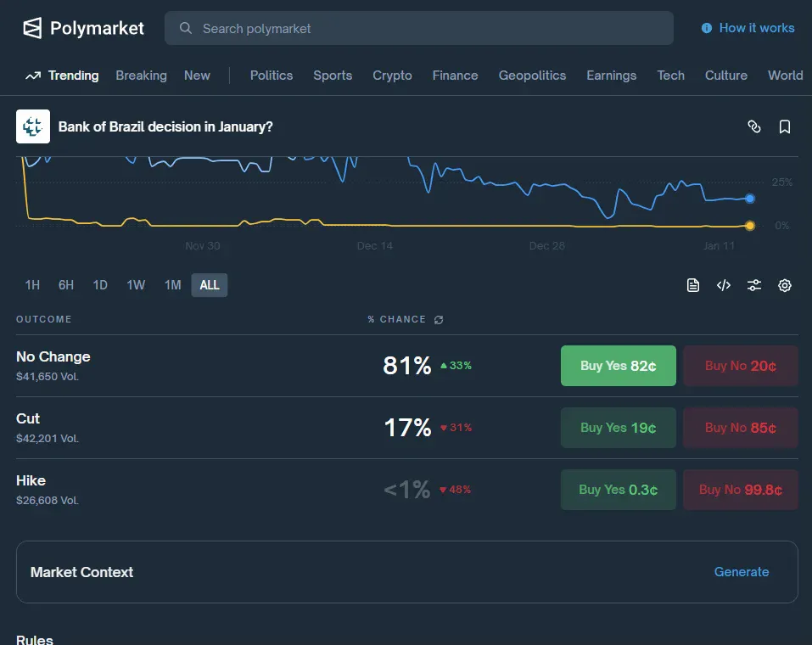
Task: Go to Earnings category
Action: pos(611,76)
